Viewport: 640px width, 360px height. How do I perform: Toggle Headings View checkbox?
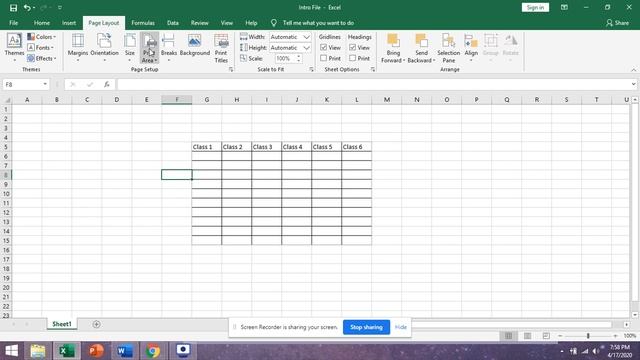coord(353,48)
